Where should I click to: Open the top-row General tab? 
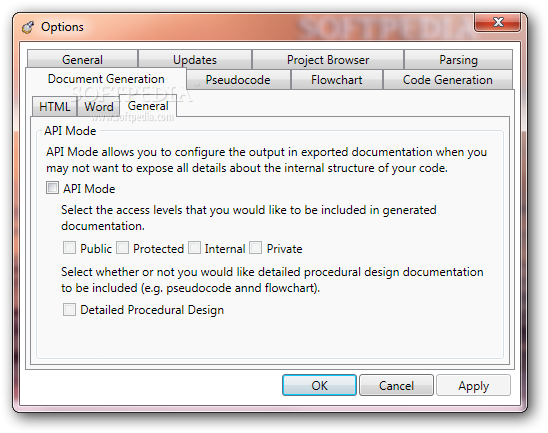coord(82,59)
